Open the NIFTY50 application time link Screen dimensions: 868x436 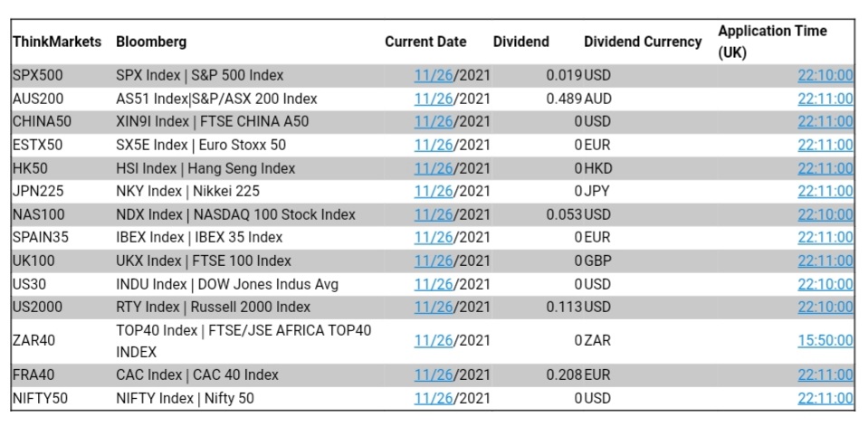825,398
